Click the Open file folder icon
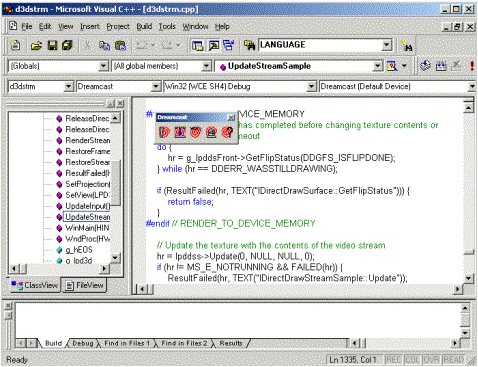This screenshot has height=367, width=478. (36, 45)
